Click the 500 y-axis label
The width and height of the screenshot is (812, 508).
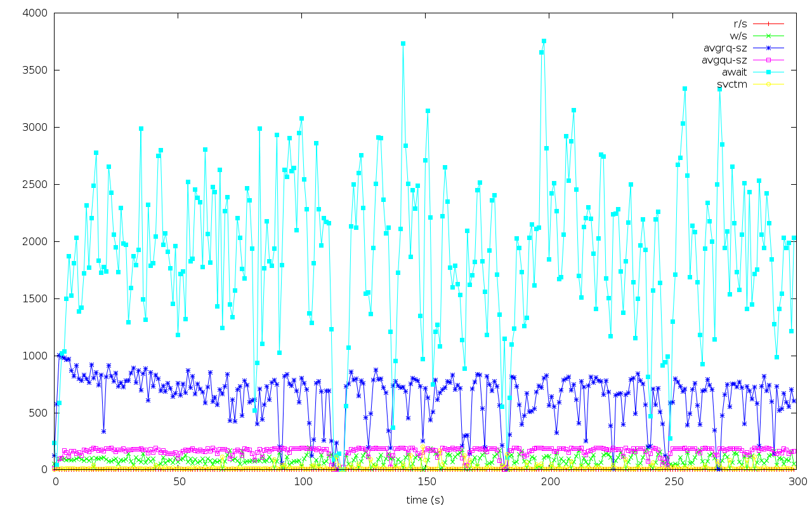coord(39,413)
